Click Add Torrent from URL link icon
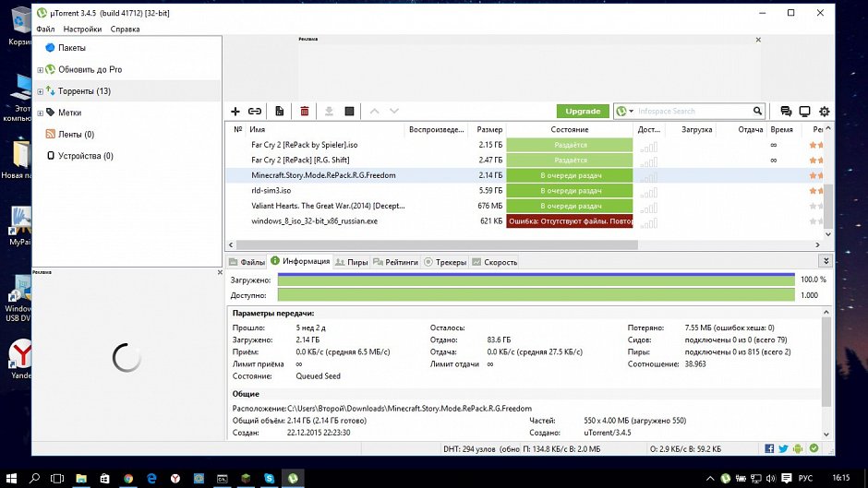Viewport: 868px width, 488px height. pos(255,112)
